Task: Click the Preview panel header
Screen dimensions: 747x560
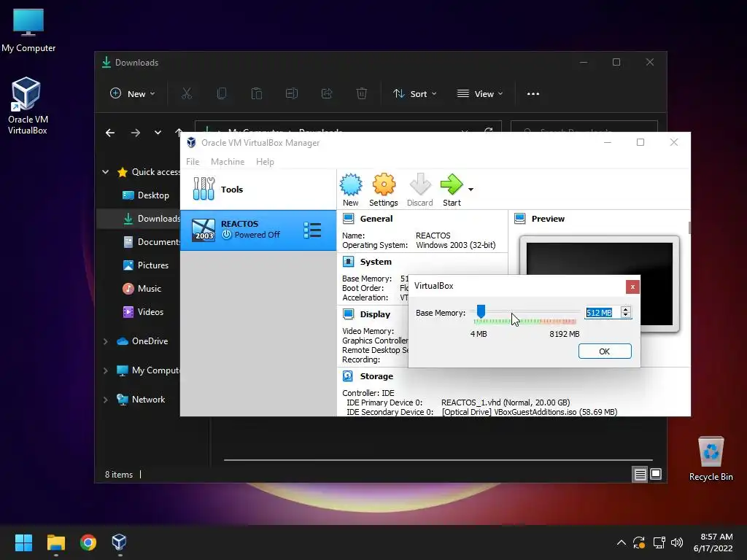Action: click(x=548, y=219)
